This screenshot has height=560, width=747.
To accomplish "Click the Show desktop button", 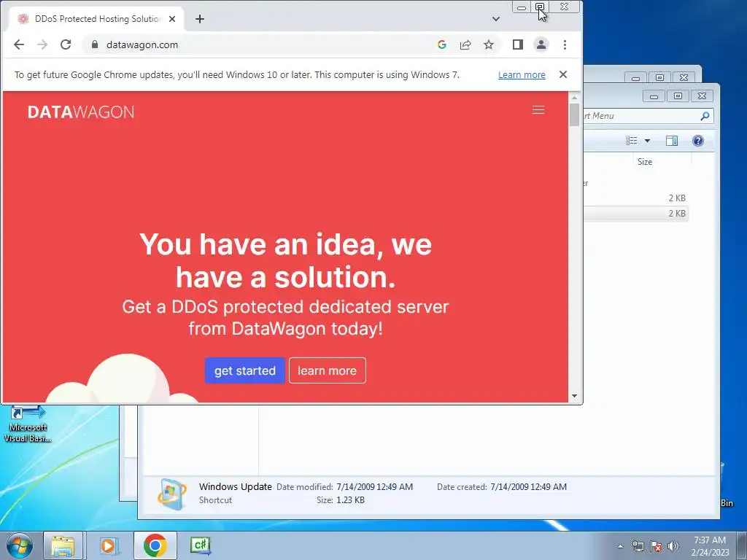I will click(x=742, y=545).
